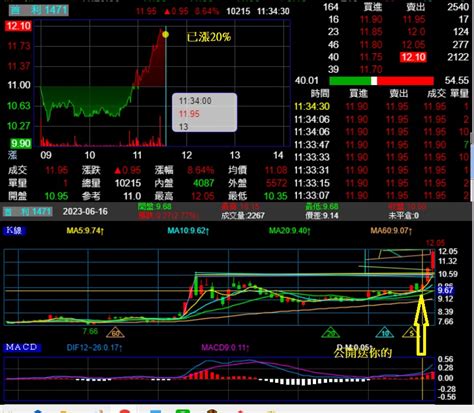
Task: Click the cyan 10-day triangle marker
Action: (x=385, y=333)
